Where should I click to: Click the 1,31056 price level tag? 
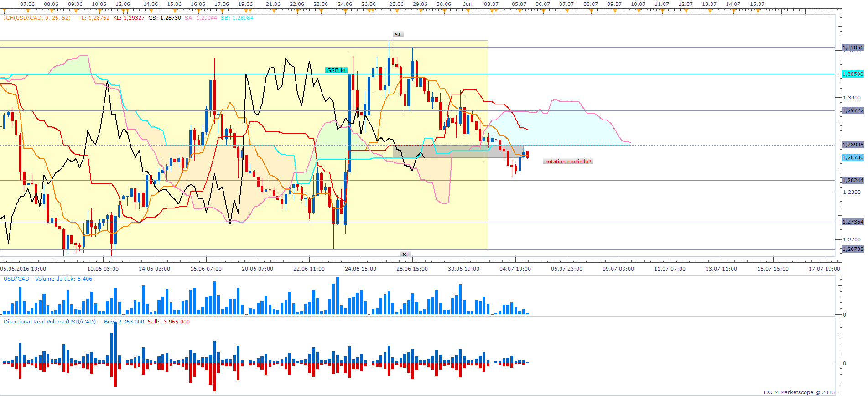pyautogui.click(x=852, y=47)
